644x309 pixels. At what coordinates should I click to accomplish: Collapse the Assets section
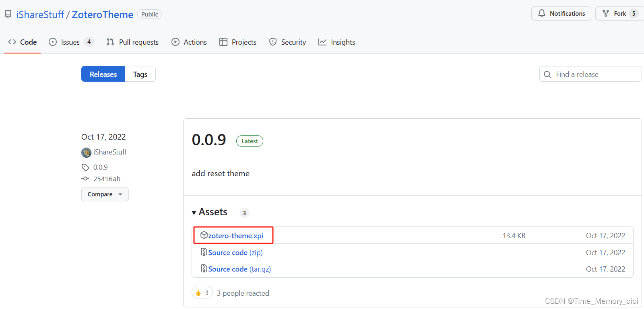click(210, 212)
